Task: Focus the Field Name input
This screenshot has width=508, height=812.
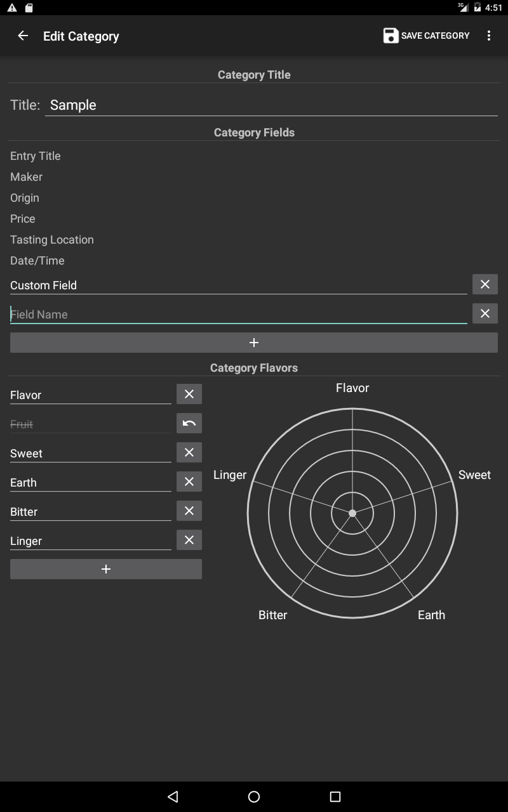Action: click(238, 314)
